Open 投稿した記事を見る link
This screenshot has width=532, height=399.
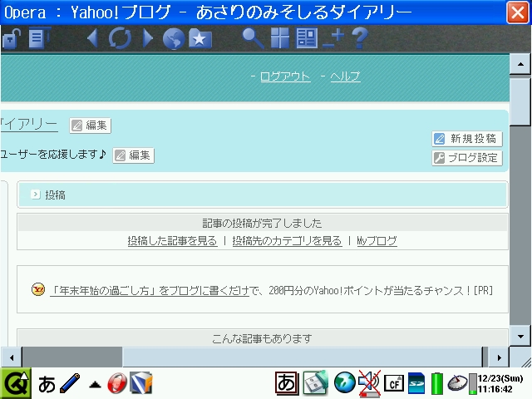tap(172, 241)
